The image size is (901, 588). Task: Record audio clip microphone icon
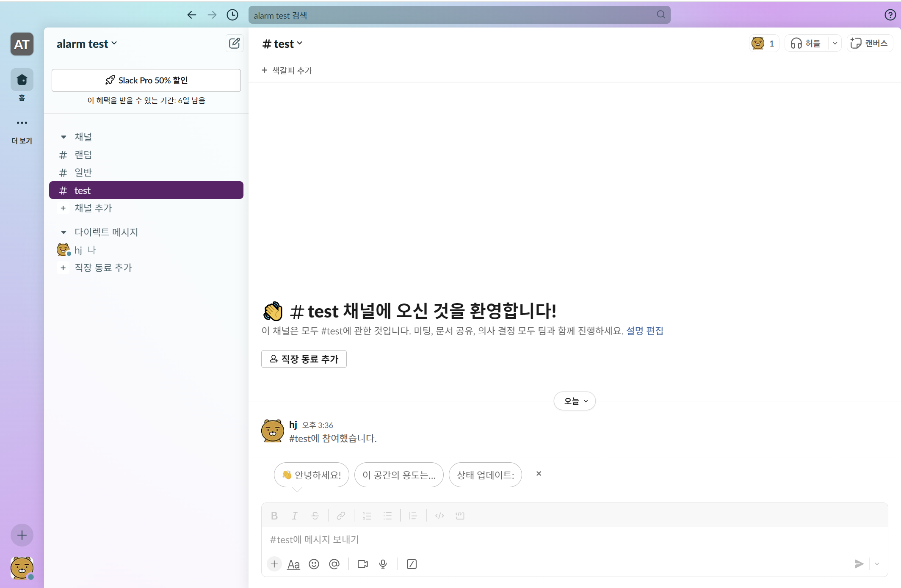pyautogui.click(x=383, y=564)
